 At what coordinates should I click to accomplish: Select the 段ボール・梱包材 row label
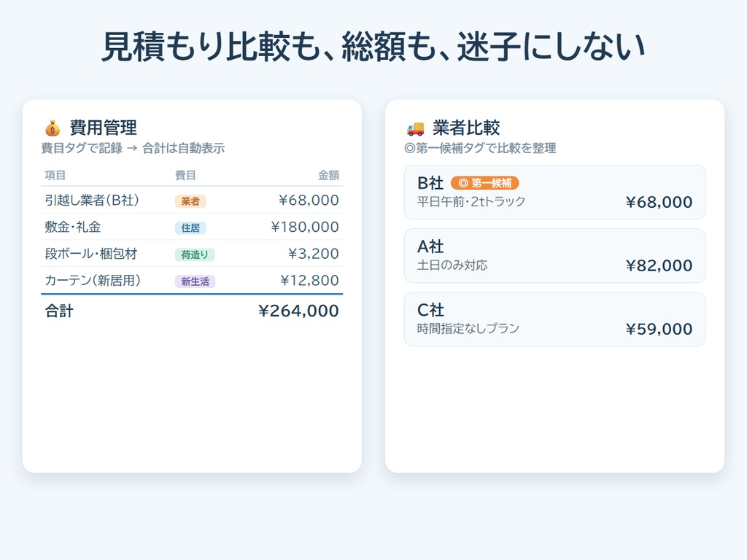point(91,253)
